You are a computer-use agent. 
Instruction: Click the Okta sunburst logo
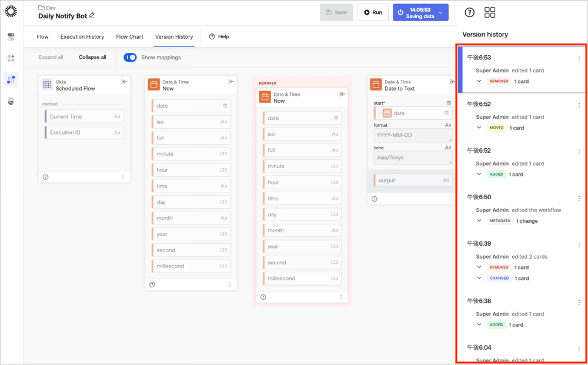[x=11, y=12]
